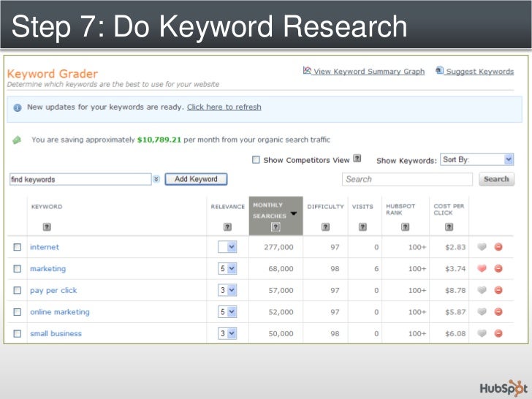Open the Sort By dropdown
The image size is (532, 399).
[477, 159]
